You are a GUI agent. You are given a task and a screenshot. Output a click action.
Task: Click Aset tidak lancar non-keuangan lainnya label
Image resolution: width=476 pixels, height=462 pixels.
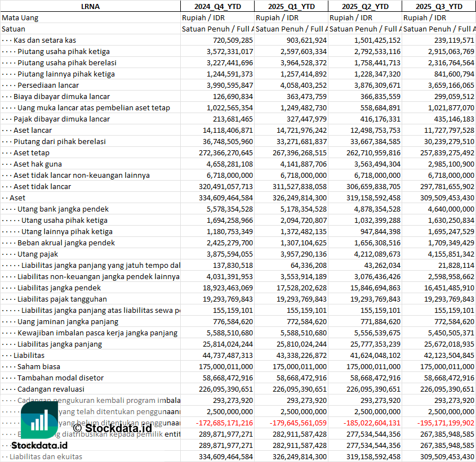[81, 175]
